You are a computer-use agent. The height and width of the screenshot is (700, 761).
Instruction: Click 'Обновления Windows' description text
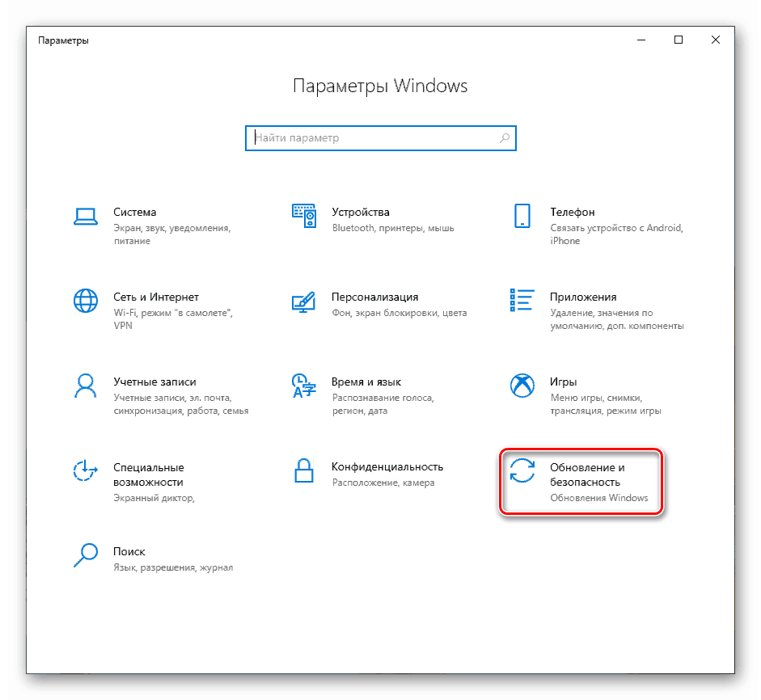pyautogui.click(x=599, y=498)
